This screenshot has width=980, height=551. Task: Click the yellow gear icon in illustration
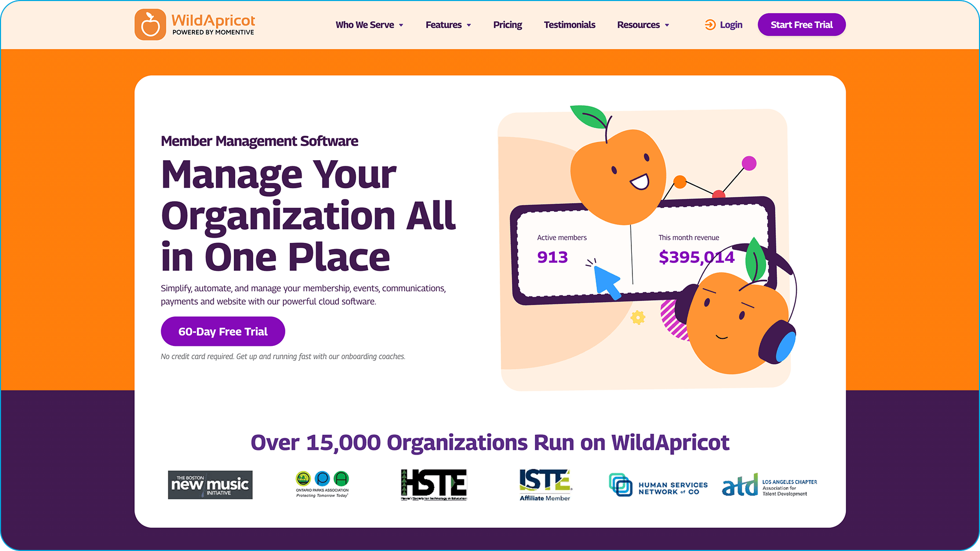click(638, 317)
